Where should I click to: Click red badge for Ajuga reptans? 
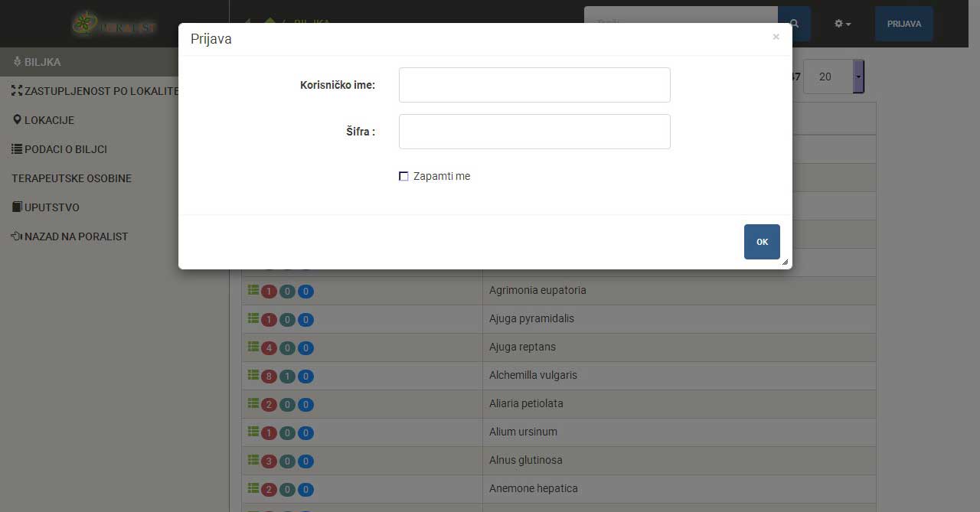pyautogui.click(x=269, y=348)
